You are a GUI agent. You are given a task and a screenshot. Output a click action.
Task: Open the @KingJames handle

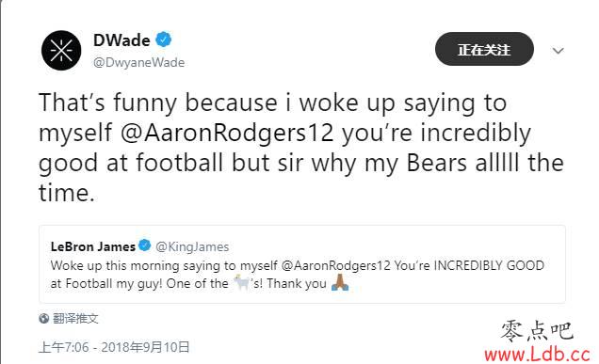click(192, 246)
